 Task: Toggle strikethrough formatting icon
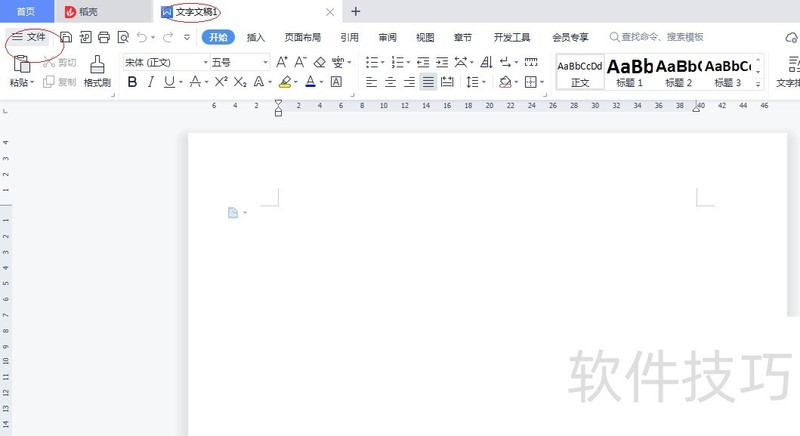[x=195, y=82]
